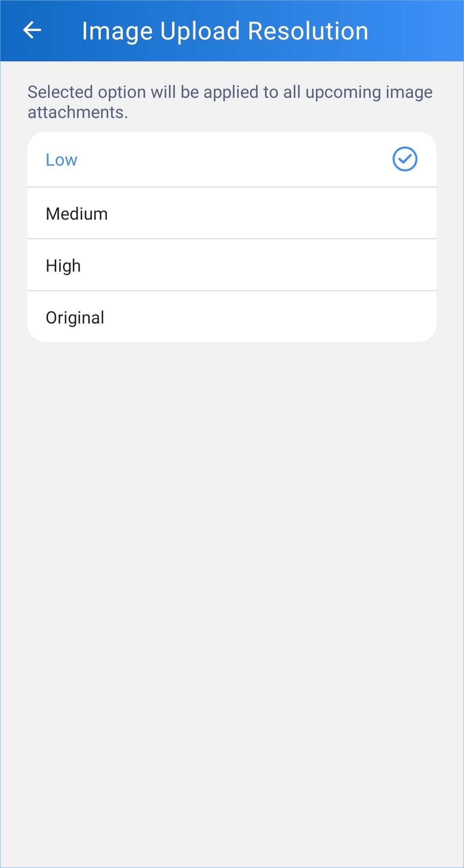Click the word Medium in the list
This screenshot has height=868, width=464.
pos(77,214)
